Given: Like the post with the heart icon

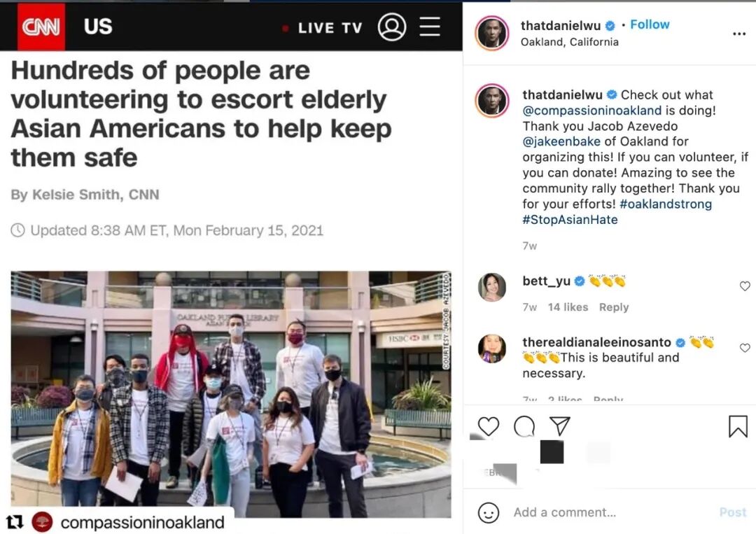Looking at the screenshot, I should point(489,426).
